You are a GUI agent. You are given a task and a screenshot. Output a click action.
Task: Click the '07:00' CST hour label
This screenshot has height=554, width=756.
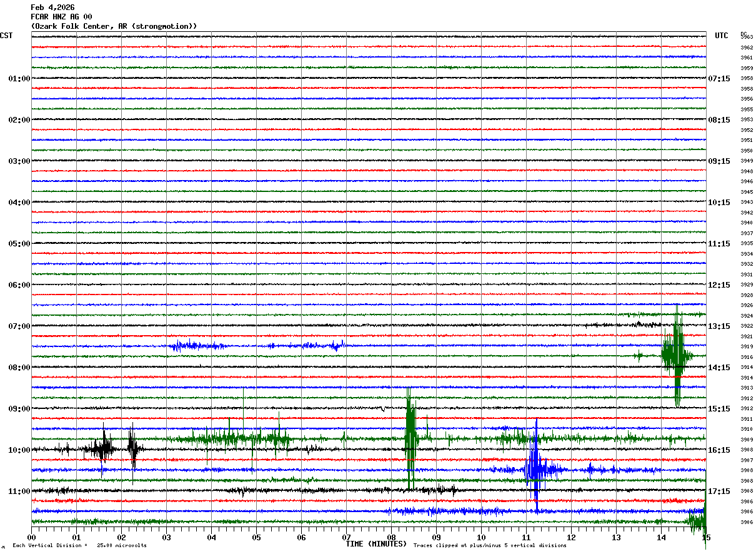pyautogui.click(x=19, y=326)
